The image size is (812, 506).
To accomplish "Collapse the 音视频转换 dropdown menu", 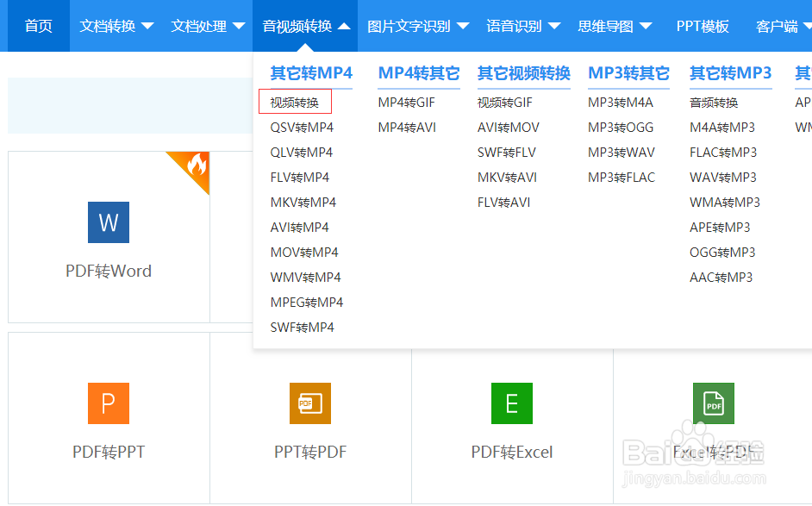I will tap(306, 26).
